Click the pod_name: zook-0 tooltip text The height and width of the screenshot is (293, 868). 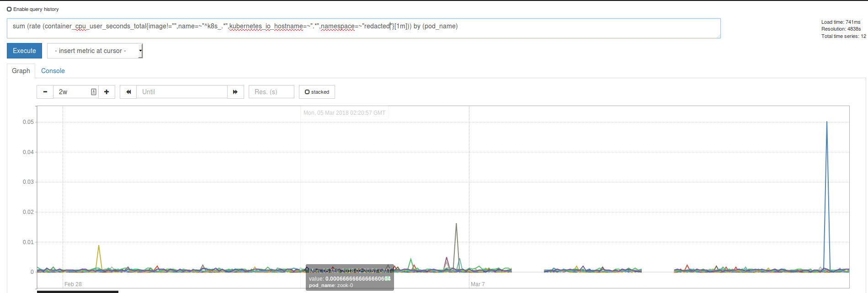tap(331, 285)
